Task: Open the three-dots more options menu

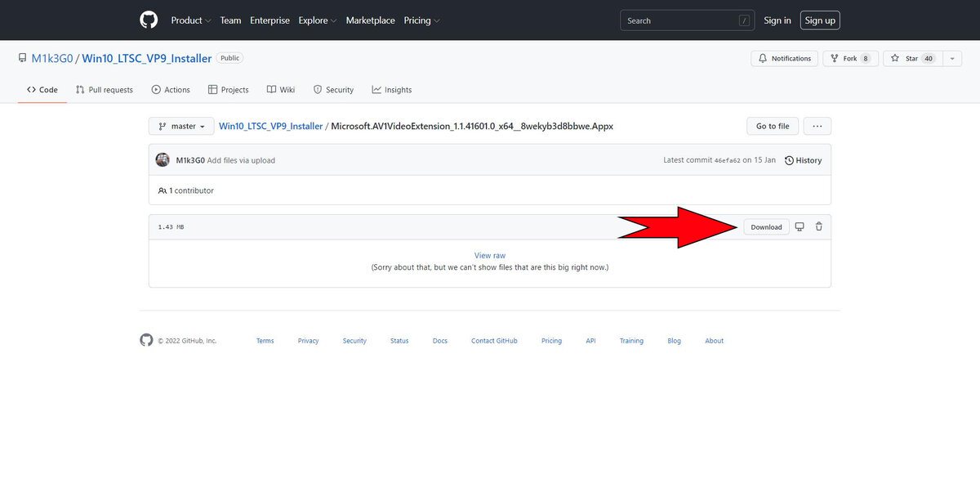Action: click(x=817, y=127)
